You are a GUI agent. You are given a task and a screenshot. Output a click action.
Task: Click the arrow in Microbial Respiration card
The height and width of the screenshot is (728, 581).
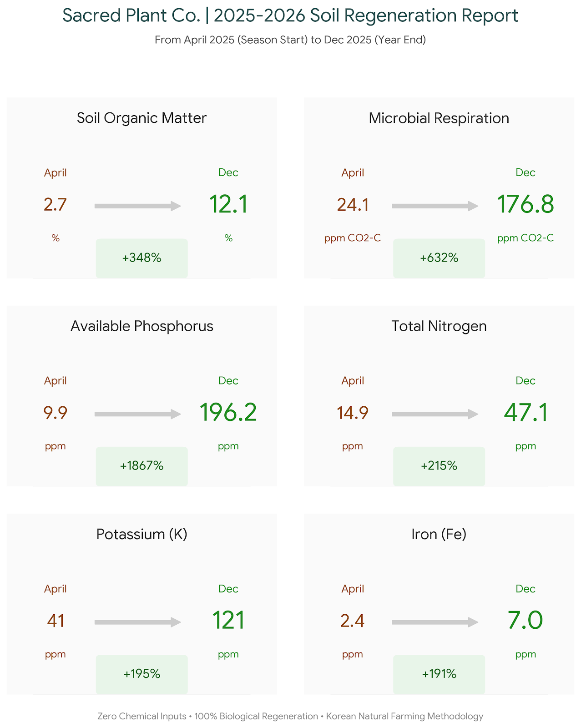(x=434, y=206)
